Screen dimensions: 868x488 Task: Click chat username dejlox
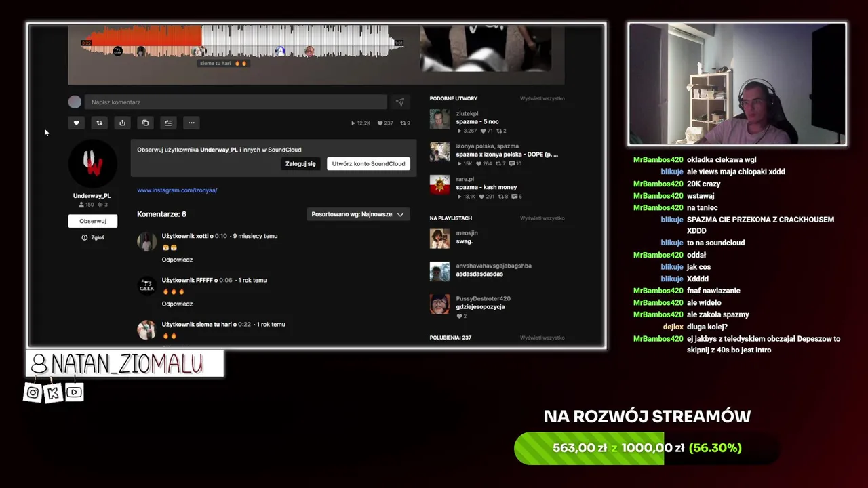point(673,327)
